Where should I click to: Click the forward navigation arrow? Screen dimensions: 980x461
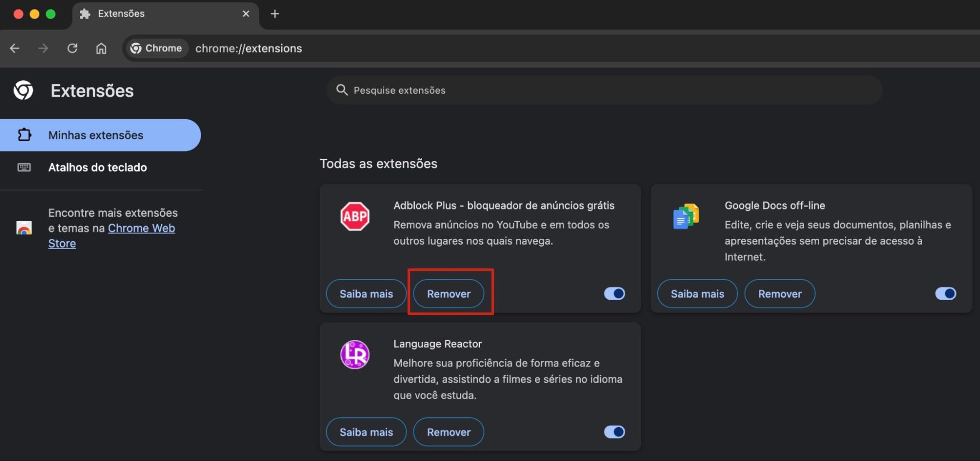click(44, 48)
